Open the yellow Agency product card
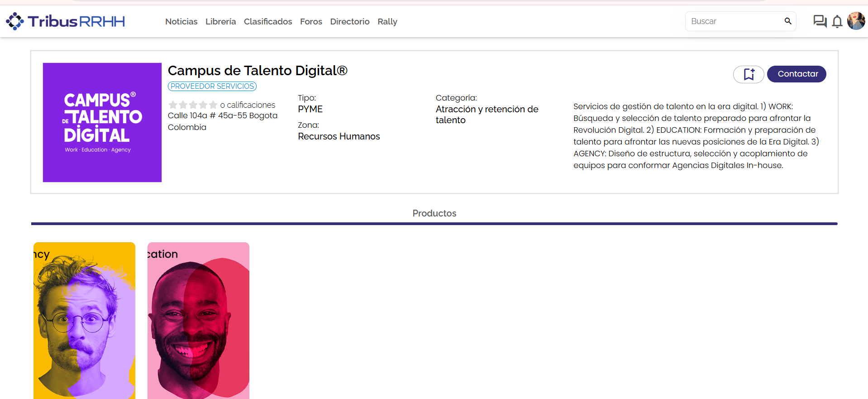The width and height of the screenshot is (868, 399). tap(84, 320)
